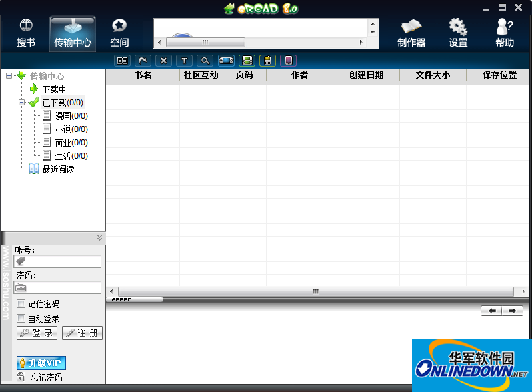Collapse the 传输中心 tree root
This screenshot has height=392, width=532.
click(x=9, y=76)
